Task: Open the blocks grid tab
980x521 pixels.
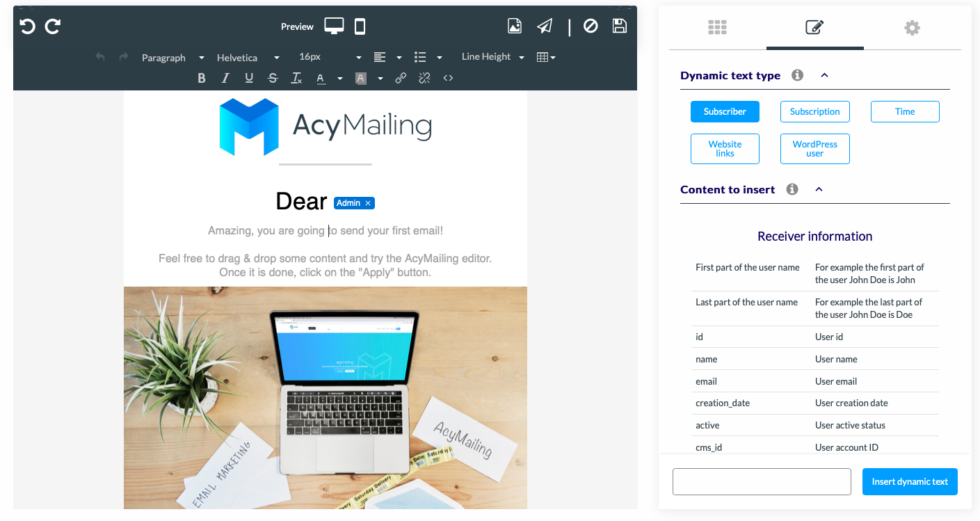Action: (717, 28)
